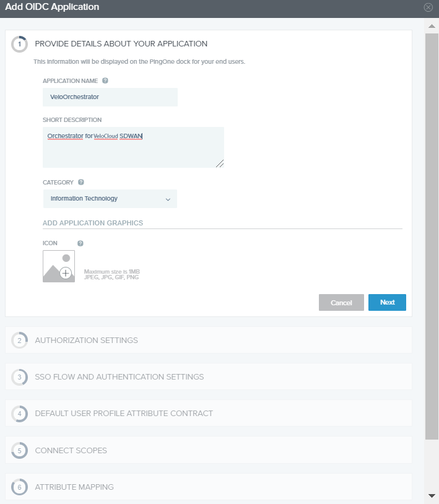Click step 5 circle icon
Image resolution: width=439 pixels, height=504 pixels.
tap(20, 450)
